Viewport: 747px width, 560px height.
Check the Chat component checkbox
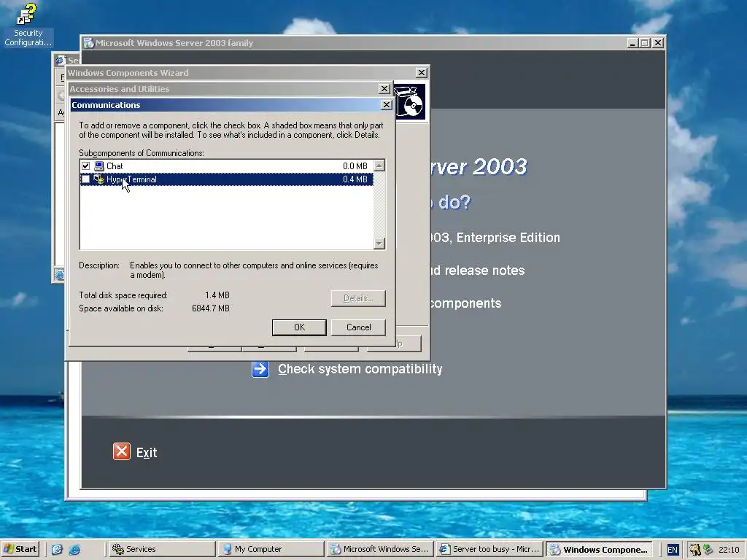click(86, 166)
